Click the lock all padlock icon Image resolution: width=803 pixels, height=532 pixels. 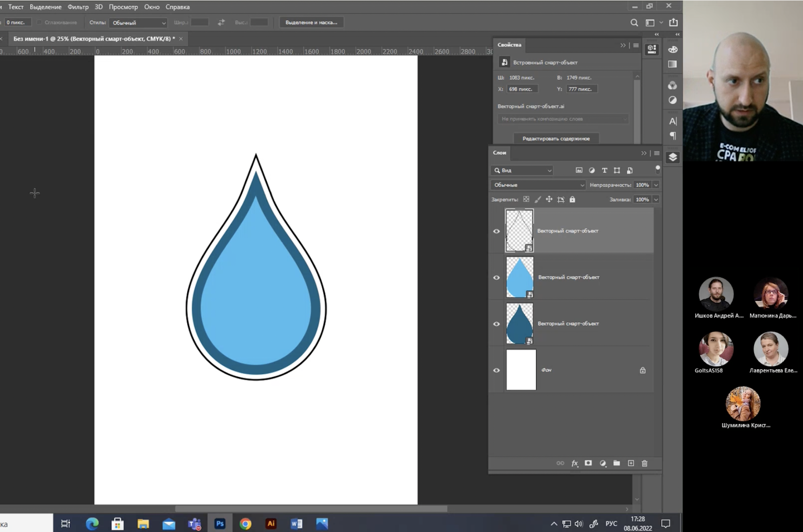click(572, 199)
